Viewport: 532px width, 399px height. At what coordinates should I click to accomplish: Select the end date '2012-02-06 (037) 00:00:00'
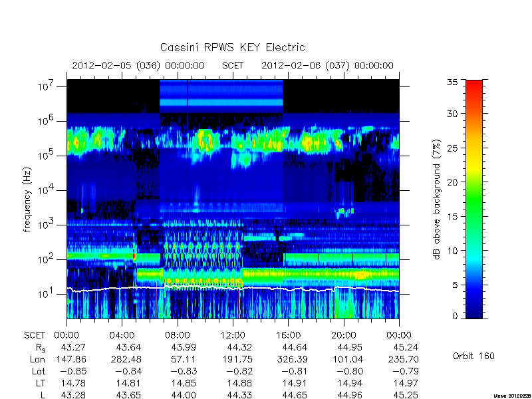click(327, 65)
